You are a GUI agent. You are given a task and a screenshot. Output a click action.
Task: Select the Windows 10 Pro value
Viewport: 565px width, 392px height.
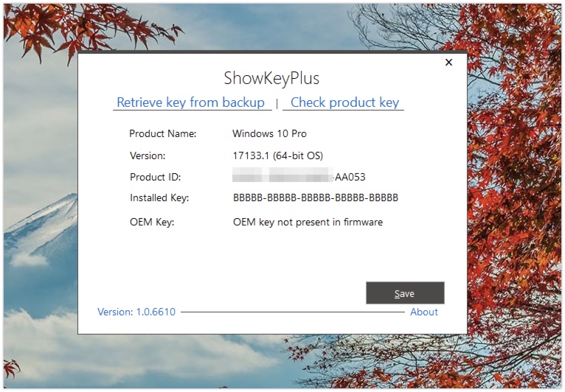coord(269,134)
